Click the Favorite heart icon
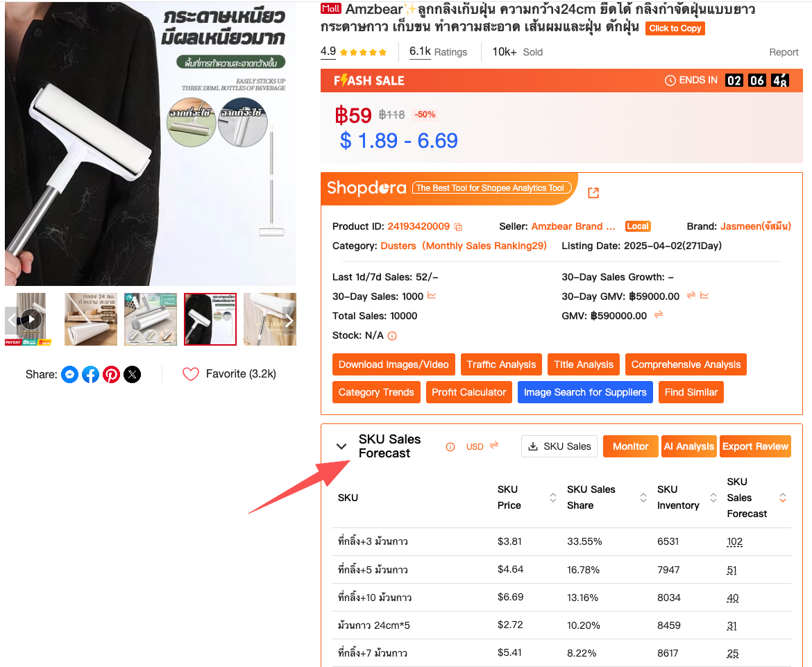 point(191,374)
